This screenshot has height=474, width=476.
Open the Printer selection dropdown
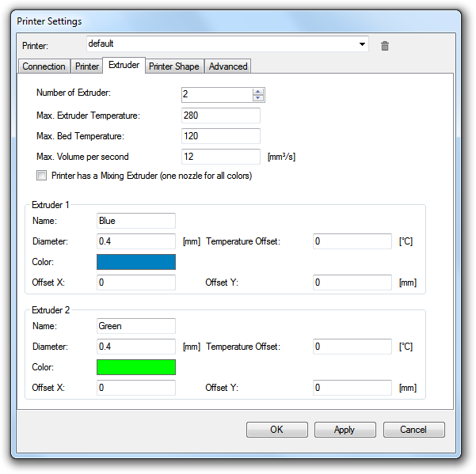(363, 44)
